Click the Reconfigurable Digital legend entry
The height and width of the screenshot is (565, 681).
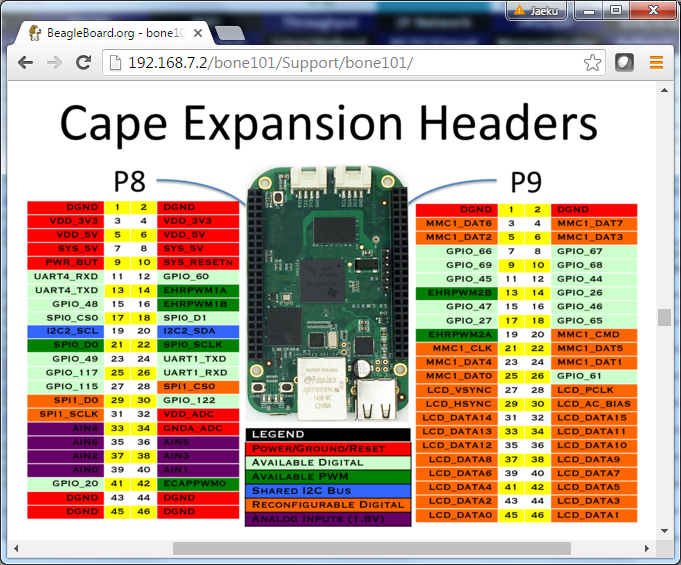tap(328, 505)
